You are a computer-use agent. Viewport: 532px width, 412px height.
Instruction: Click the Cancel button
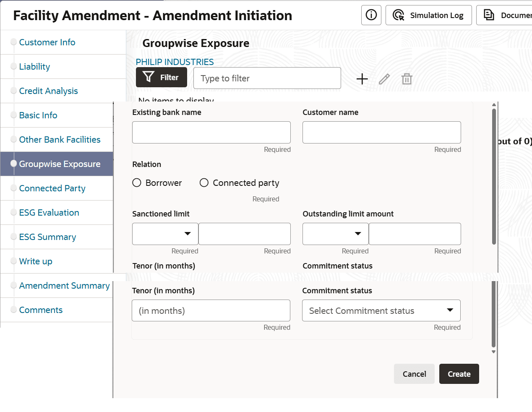(x=414, y=374)
